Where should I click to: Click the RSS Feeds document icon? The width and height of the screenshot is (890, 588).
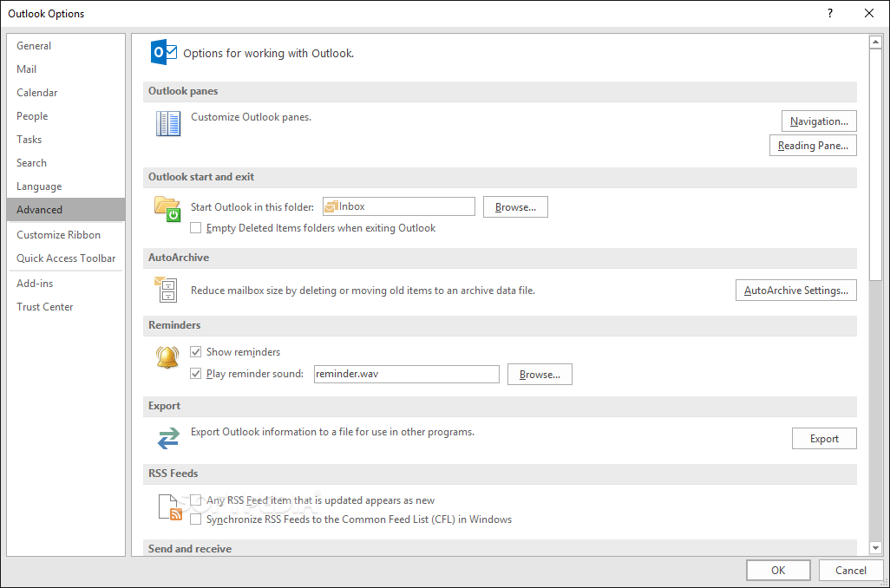[170, 507]
